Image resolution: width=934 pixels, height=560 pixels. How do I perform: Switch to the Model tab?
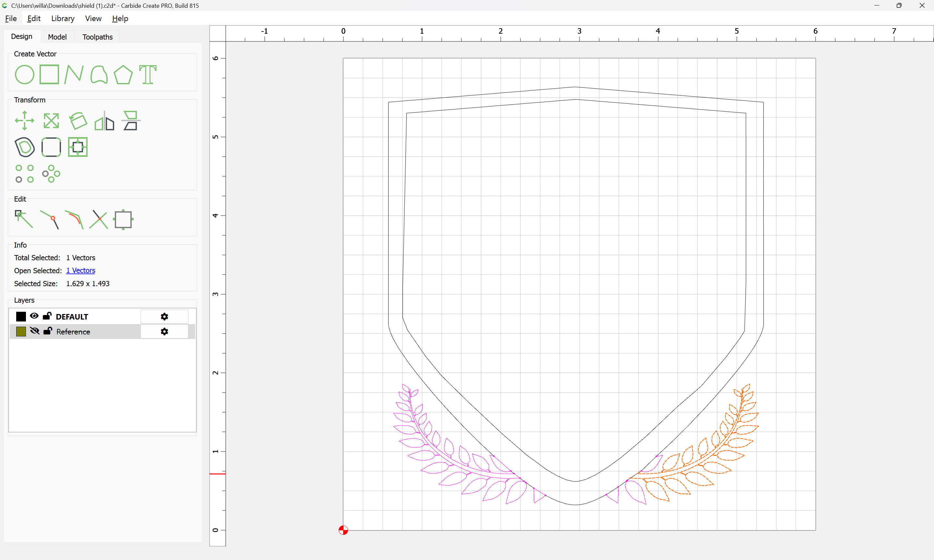pos(57,37)
